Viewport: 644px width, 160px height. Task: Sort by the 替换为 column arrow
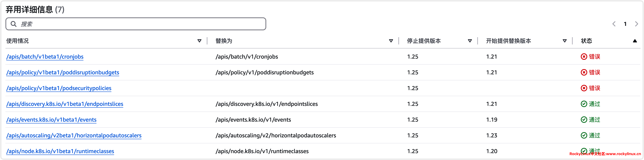(391, 41)
